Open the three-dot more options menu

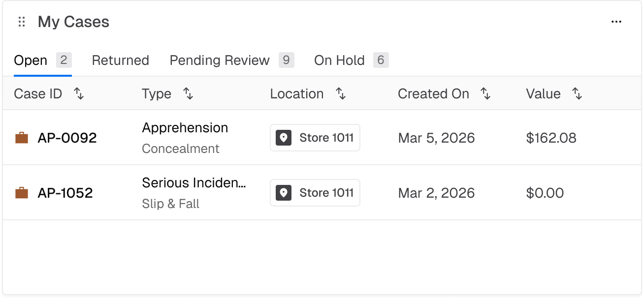pyautogui.click(x=616, y=22)
